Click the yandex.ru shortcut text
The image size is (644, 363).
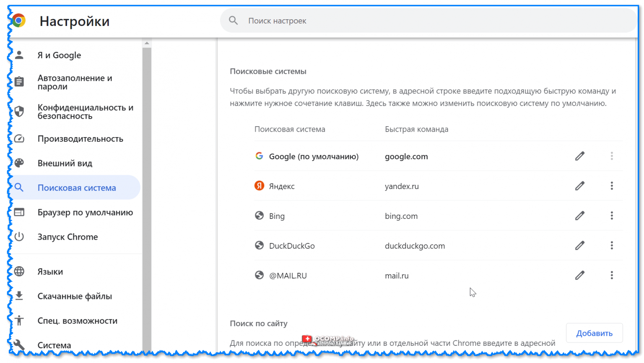(x=402, y=186)
